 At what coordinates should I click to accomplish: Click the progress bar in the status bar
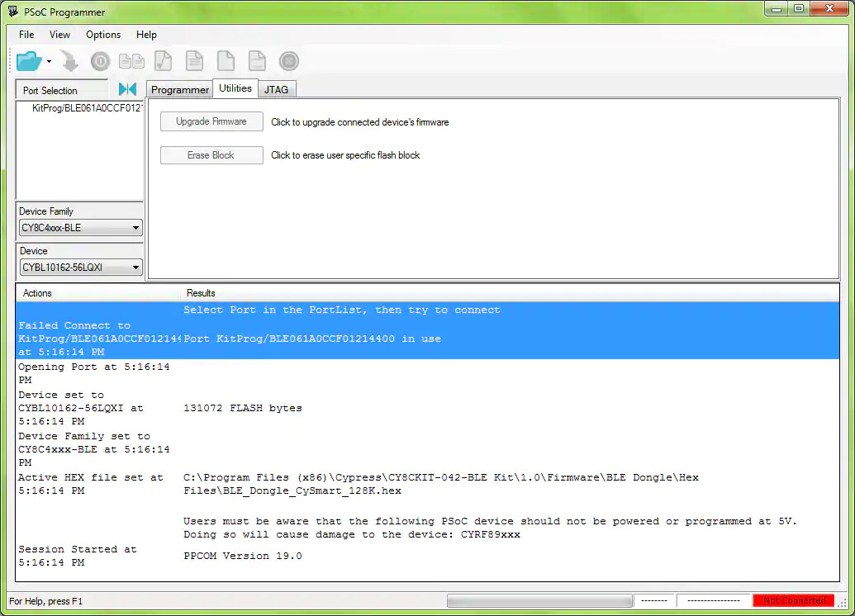539,601
